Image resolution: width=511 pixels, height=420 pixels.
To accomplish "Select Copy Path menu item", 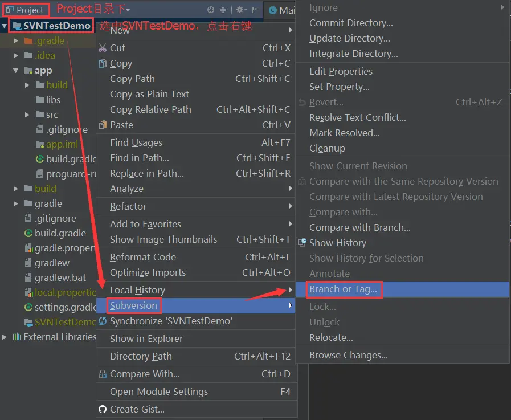I will coord(196,79).
